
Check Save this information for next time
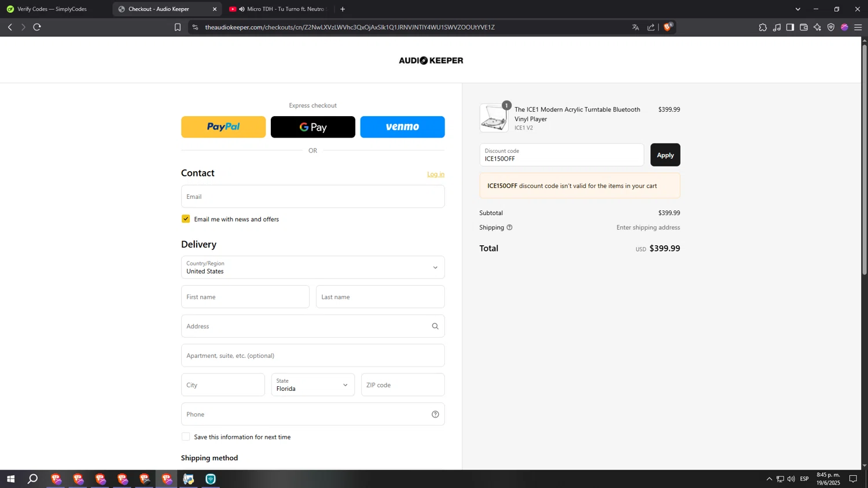(186, 437)
